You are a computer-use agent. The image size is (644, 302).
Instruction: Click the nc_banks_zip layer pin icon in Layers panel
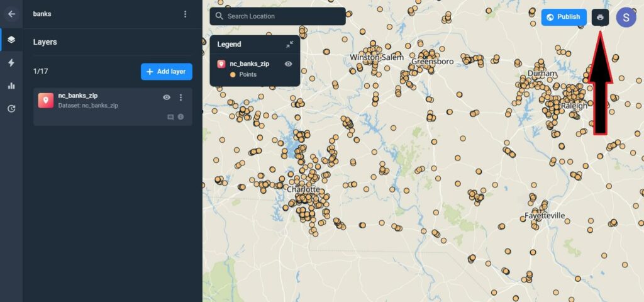click(46, 100)
